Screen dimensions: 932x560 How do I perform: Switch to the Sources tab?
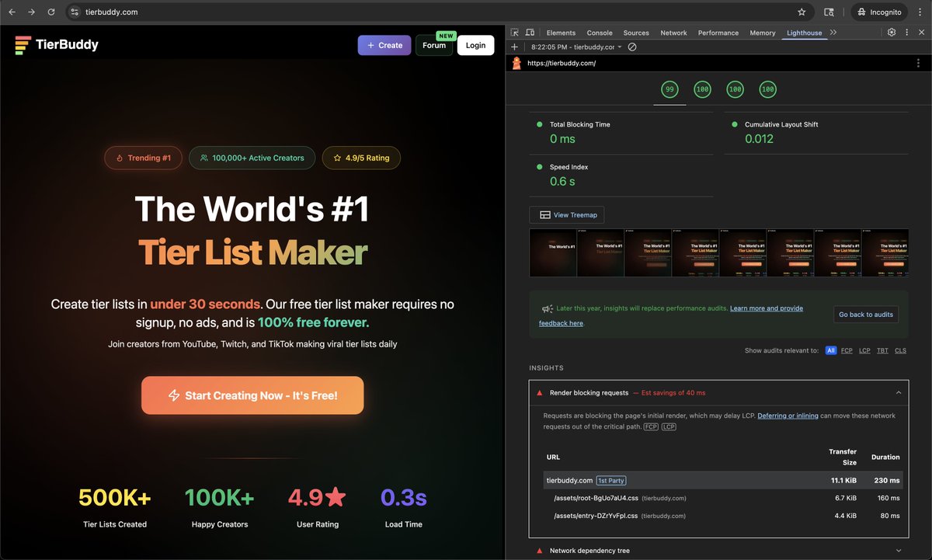coord(636,33)
